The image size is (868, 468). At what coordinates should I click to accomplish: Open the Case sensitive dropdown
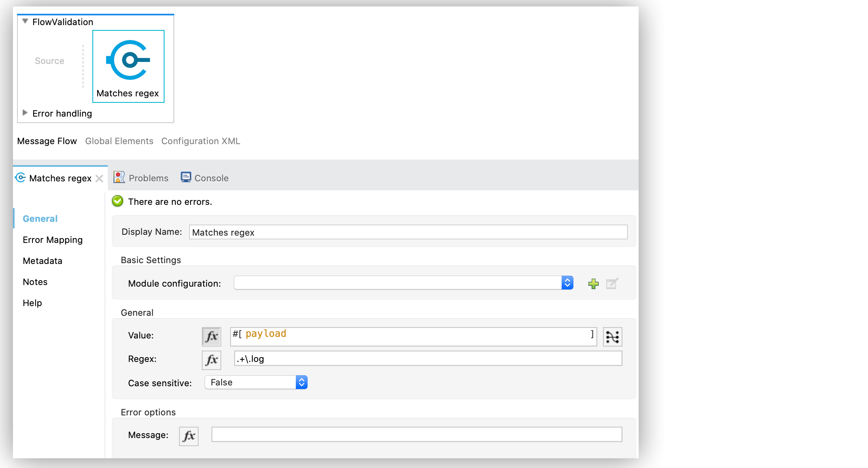click(301, 382)
